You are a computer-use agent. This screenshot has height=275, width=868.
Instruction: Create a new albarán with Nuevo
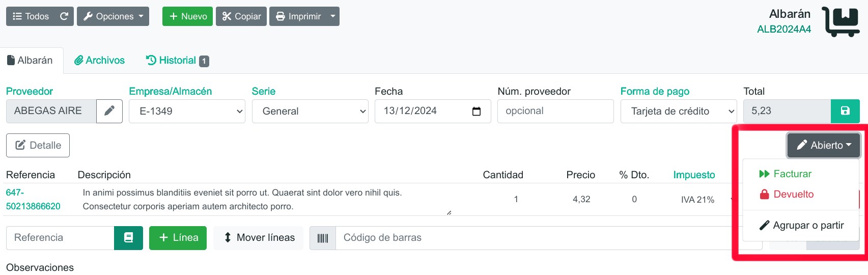click(x=187, y=16)
